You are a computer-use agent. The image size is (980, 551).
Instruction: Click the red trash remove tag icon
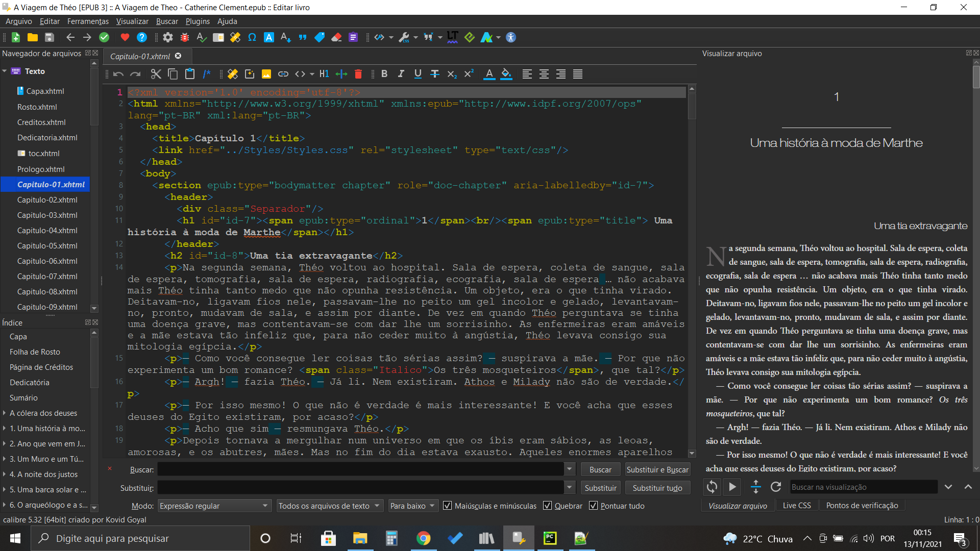coord(358,74)
